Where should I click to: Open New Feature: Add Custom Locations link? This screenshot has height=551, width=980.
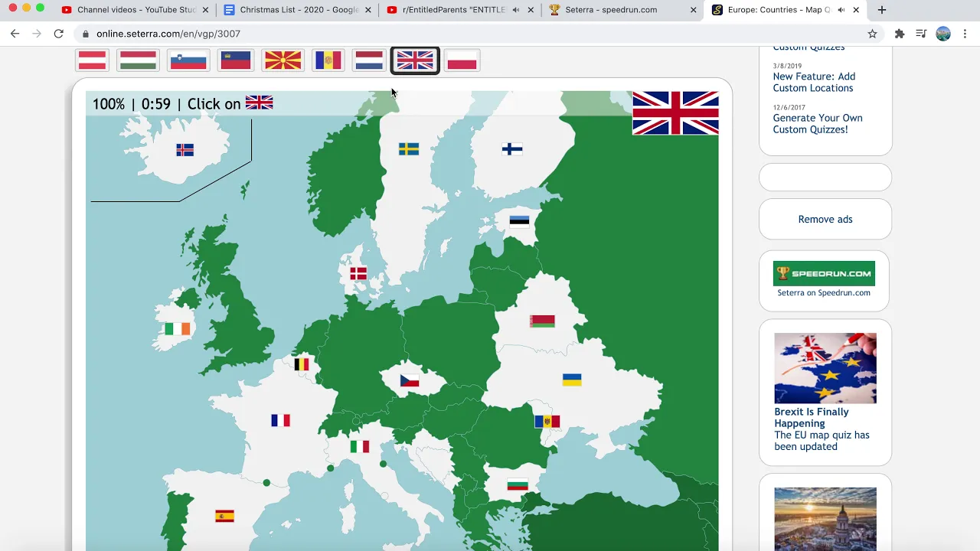point(814,82)
